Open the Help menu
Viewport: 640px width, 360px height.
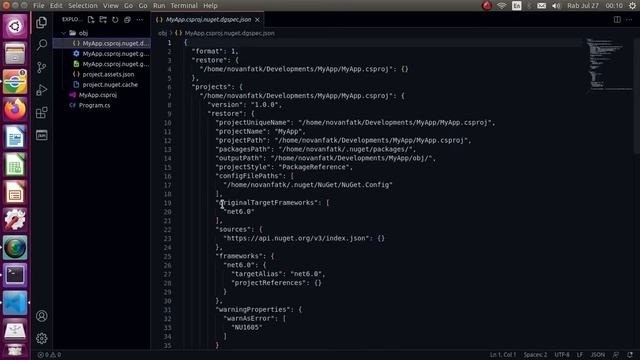tap(210, 6)
